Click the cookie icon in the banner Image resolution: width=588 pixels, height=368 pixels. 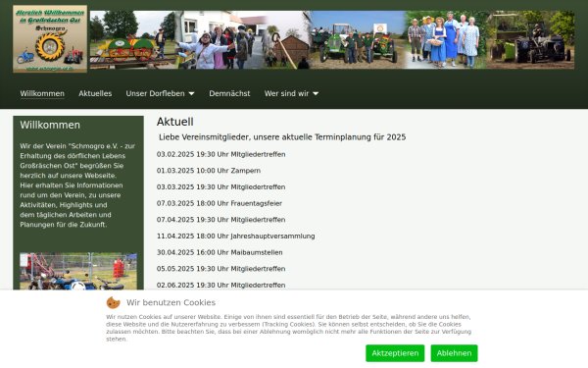click(114, 302)
